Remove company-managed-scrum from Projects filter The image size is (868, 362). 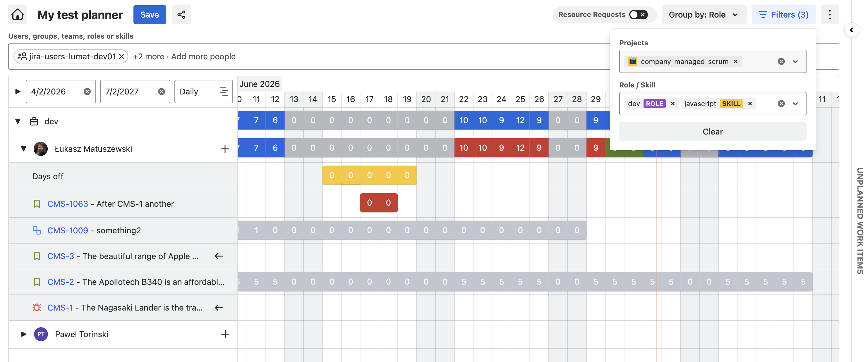(x=736, y=61)
